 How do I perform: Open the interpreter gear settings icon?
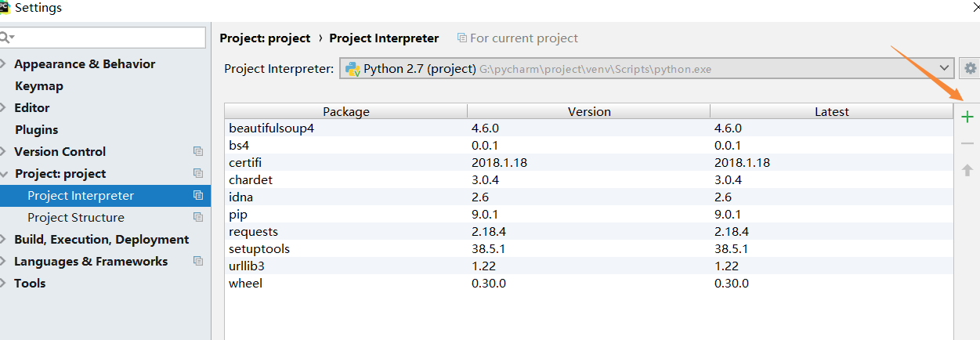coord(971,68)
